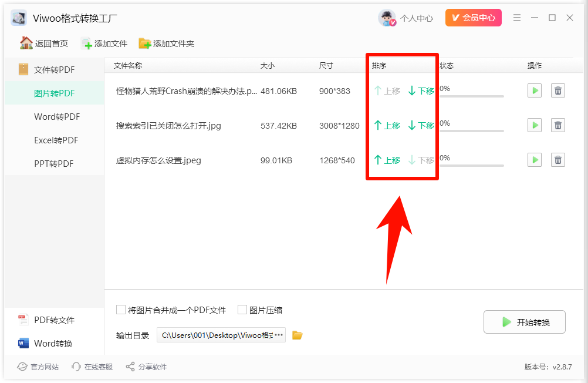Image resolution: width=588 pixels, height=383 pixels.
Task: Move 搜索索引已关闭怎么打开.jpg down with 下移
Action: [421, 125]
